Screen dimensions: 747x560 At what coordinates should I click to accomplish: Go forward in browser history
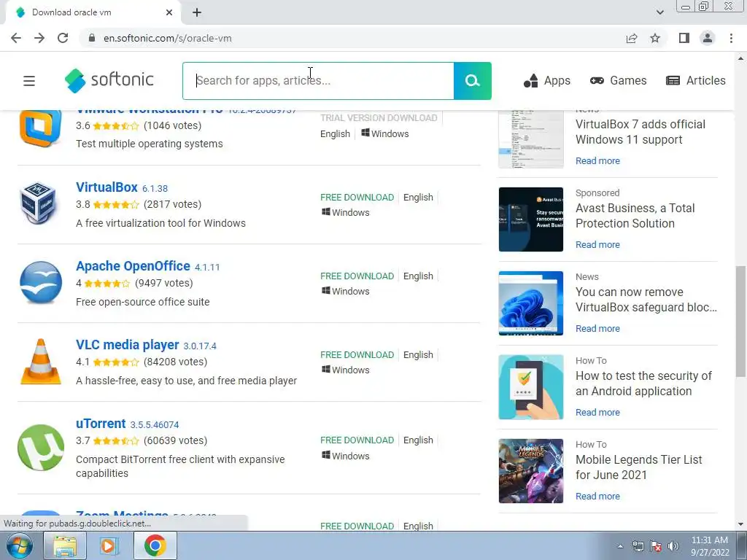[x=39, y=38]
